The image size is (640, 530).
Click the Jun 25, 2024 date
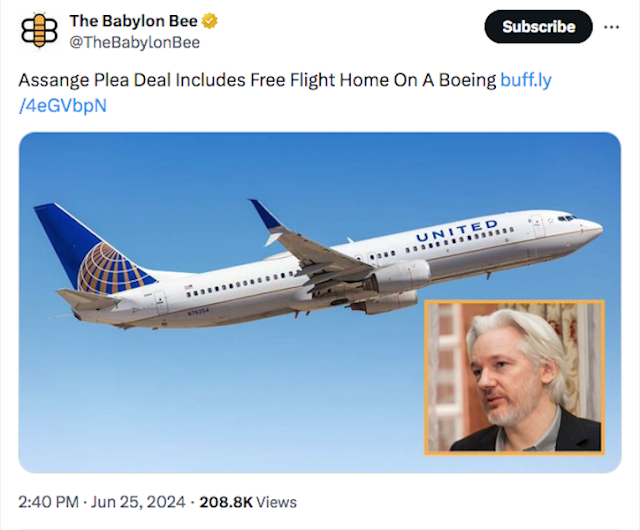point(138,502)
